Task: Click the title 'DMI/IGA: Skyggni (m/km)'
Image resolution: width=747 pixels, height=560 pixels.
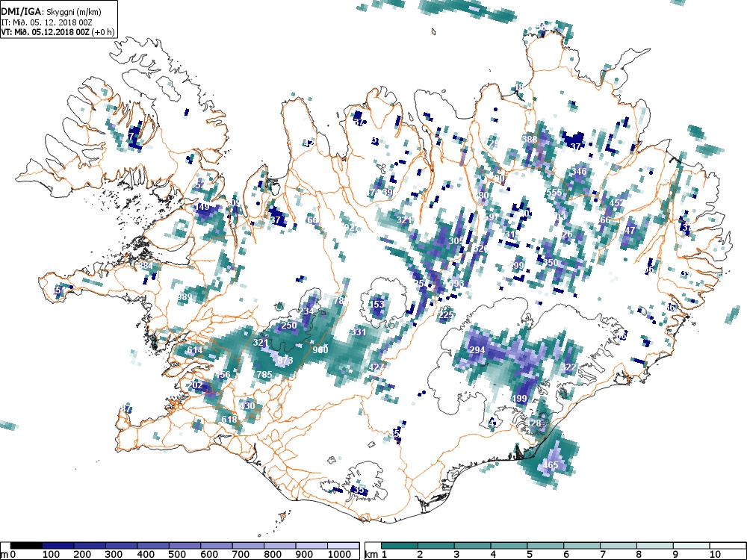Action: (x=52, y=13)
